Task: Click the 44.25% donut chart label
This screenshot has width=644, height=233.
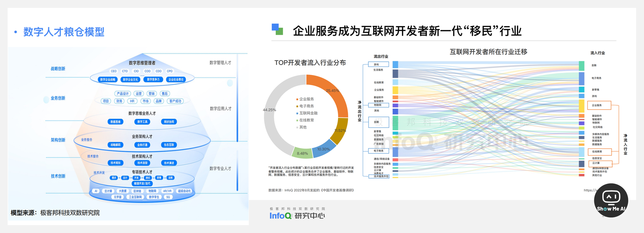Action: point(269,110)
